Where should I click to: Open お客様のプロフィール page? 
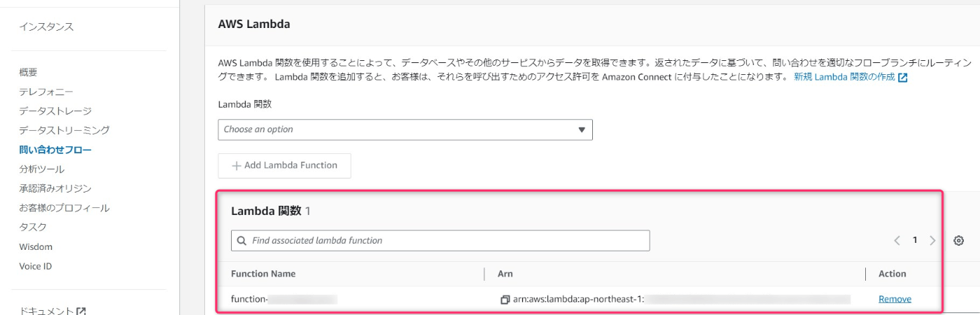pyautogui.click(x=64, y=208)
